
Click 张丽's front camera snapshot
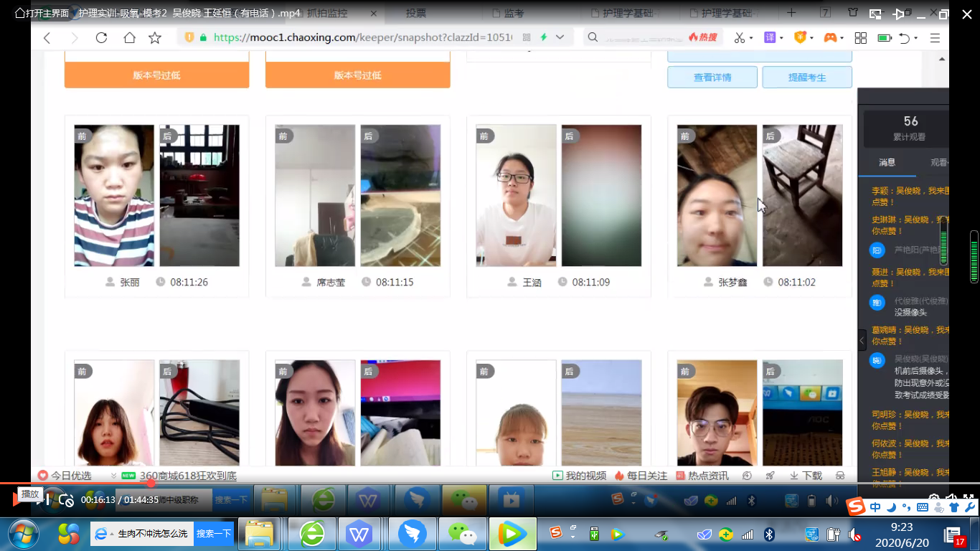tap(114, 195)
